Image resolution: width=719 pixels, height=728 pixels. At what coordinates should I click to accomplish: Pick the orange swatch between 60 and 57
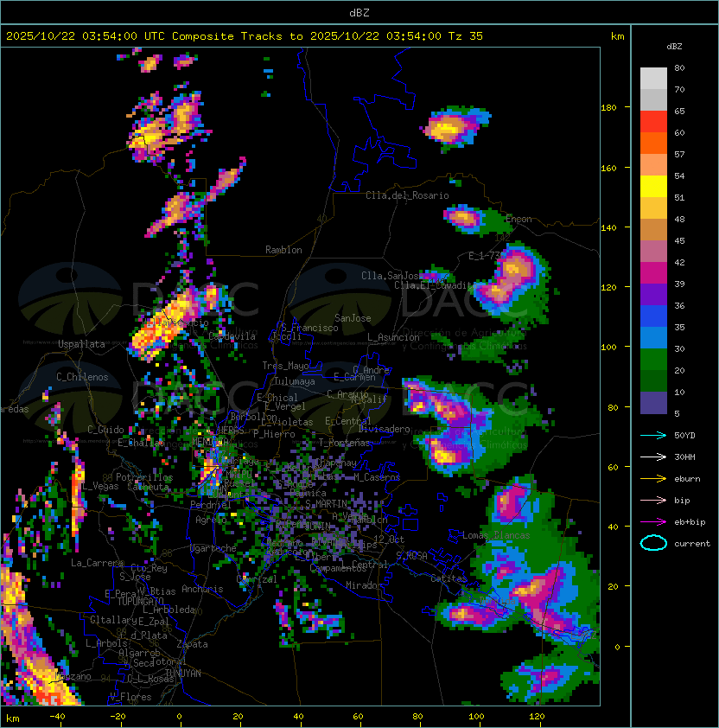[653, 144]
